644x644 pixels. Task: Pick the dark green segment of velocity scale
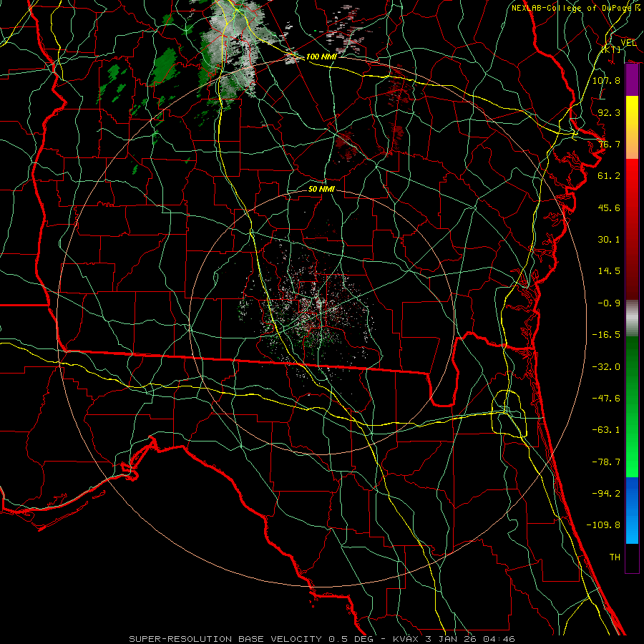point(632,370)
